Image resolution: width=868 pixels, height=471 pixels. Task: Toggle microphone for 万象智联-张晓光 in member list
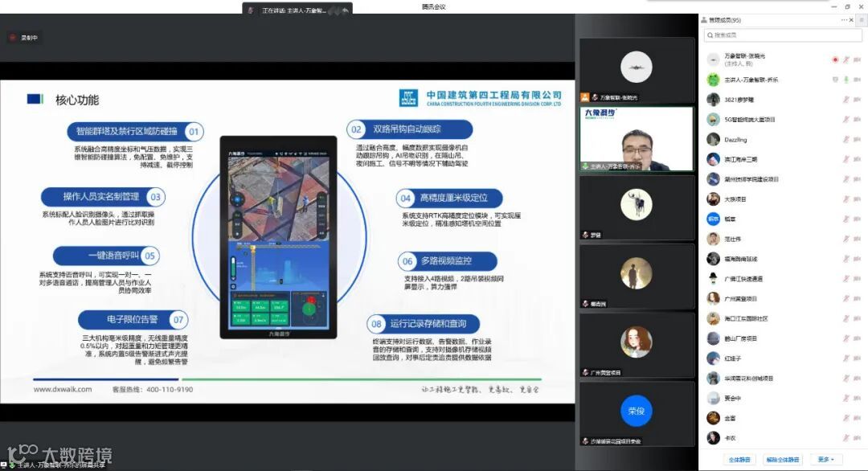click(x=845, y=59)
